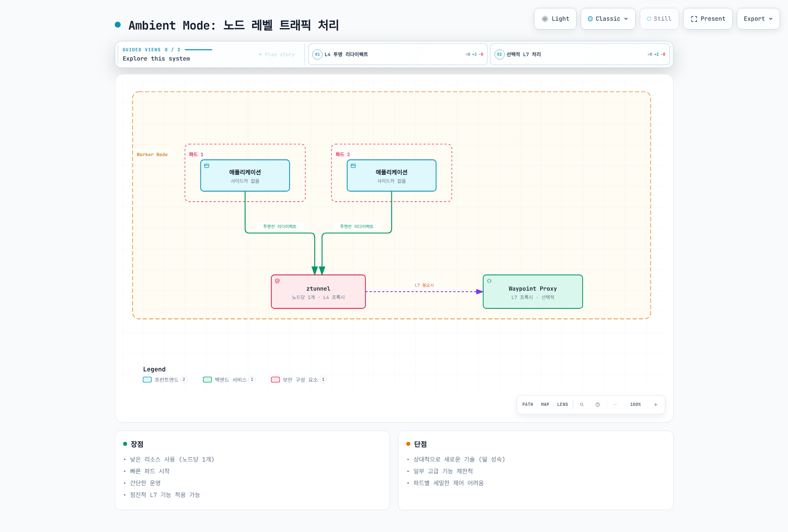Click the shield icon on ztunnel node
788x532 pixels.
(277, 281)
